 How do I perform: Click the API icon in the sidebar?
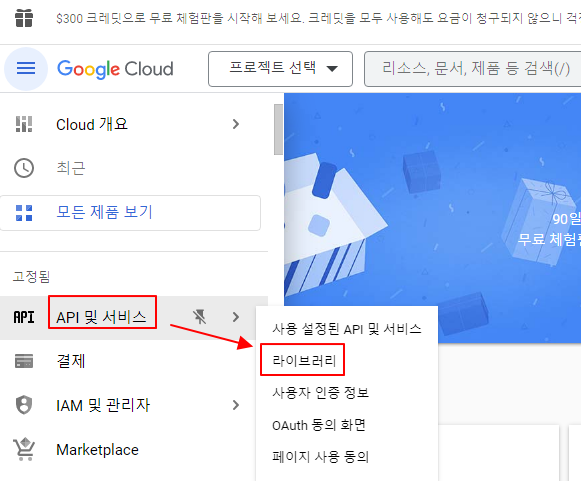(x=24, y=317)
